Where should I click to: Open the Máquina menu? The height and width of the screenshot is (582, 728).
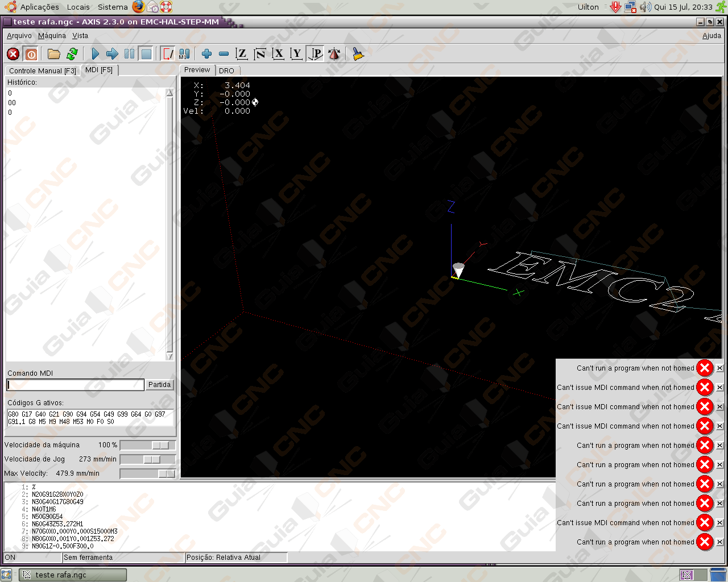point(52,35)
